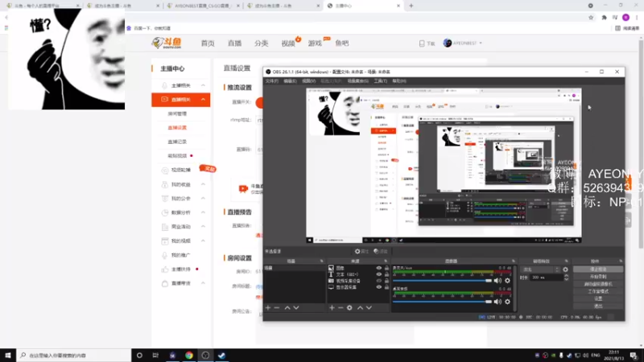
Task: Open Chrome extensions puzzle icon
Action: click(605, 18)
